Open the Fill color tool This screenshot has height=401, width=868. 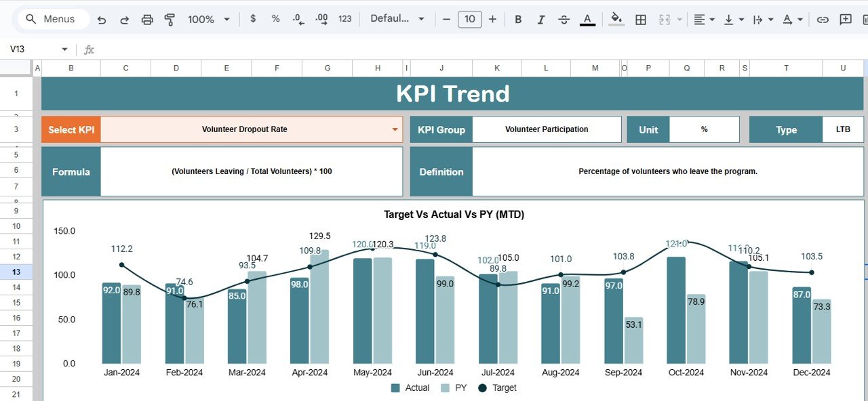coord(616,19)
